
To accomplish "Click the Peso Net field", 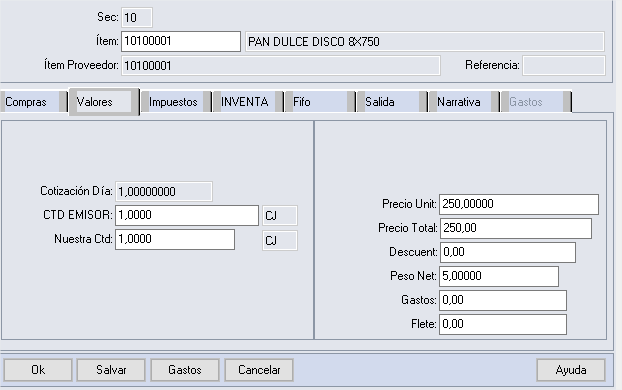I will (x=499, y=277).
